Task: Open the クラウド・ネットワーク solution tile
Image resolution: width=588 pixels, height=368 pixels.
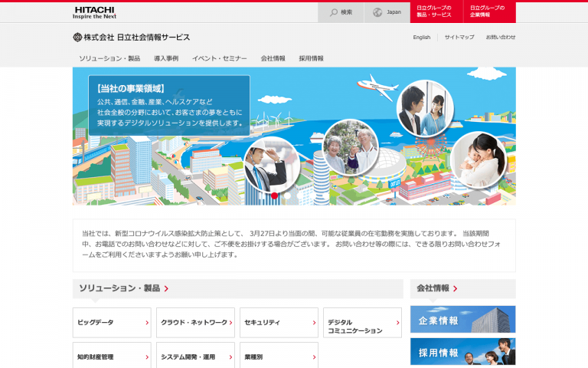Action: click(195, 323)
